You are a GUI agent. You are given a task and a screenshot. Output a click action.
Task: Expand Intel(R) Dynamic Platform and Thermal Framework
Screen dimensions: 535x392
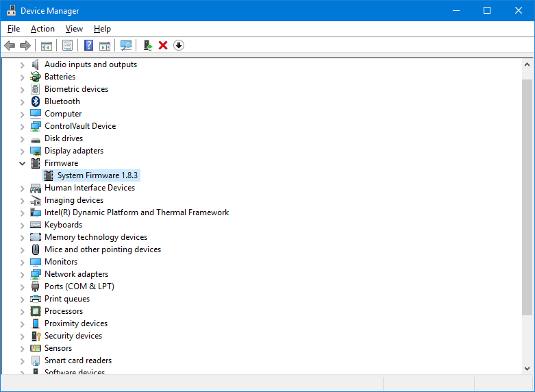coord(22,212)
